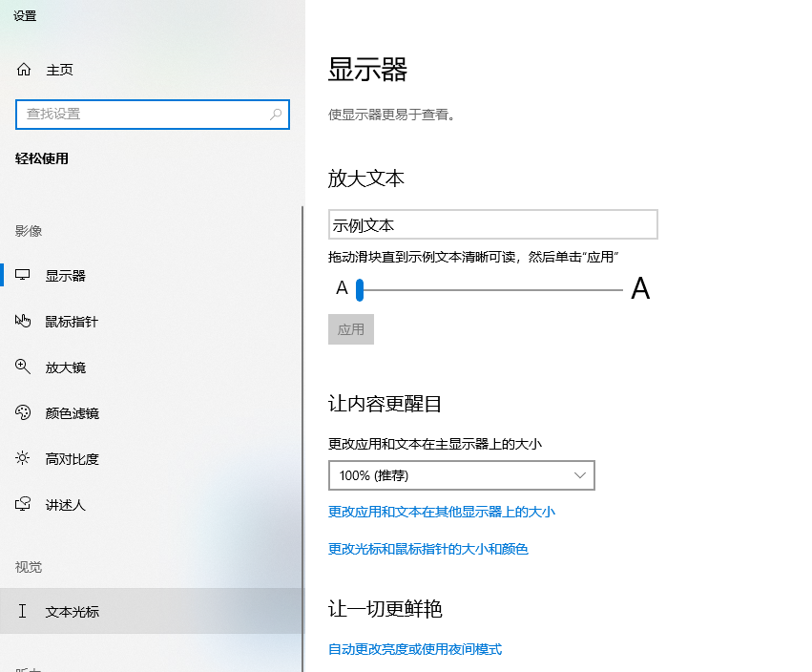Screen dimensions: 812x672
Task: Click the mouse pointer icon for 鼠标指针
Action: 24,322
